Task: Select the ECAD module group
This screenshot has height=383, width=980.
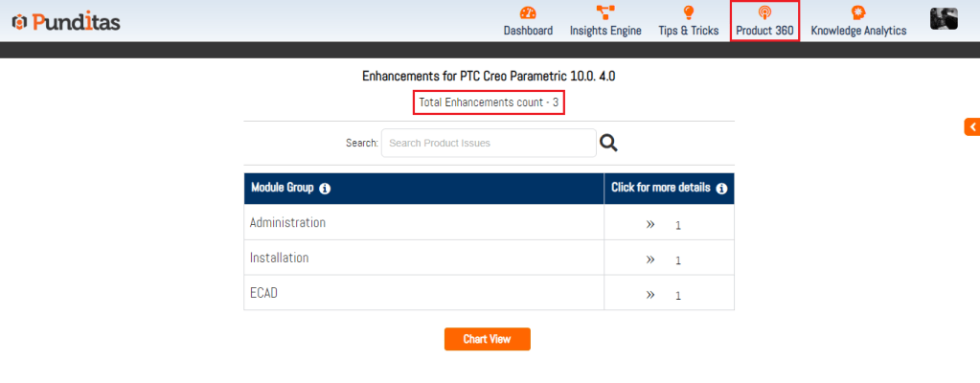Action: 263,294
